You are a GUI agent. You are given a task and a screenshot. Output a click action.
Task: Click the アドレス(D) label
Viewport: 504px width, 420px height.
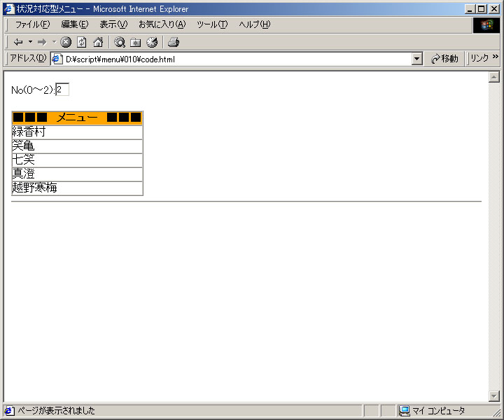coord(28,58)
